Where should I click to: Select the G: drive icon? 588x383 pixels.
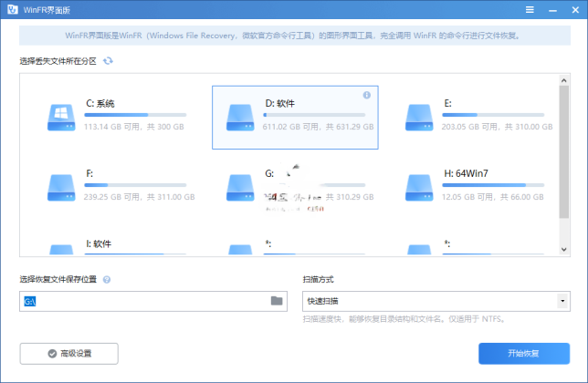(240, 188)
